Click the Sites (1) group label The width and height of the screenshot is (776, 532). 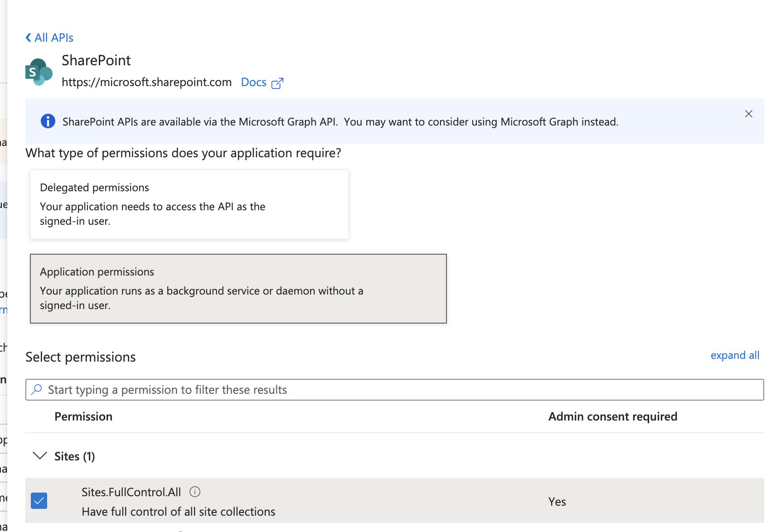[75, 456]
